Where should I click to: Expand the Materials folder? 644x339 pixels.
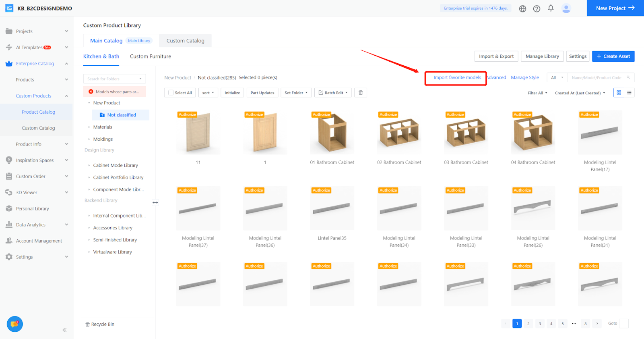pyautogui.click(x=89, y=127)
